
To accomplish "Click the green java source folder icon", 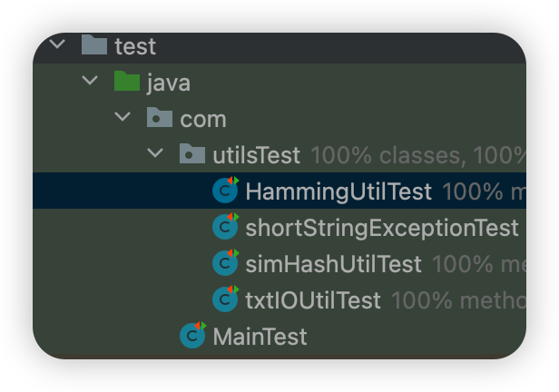I will (126, 81).
